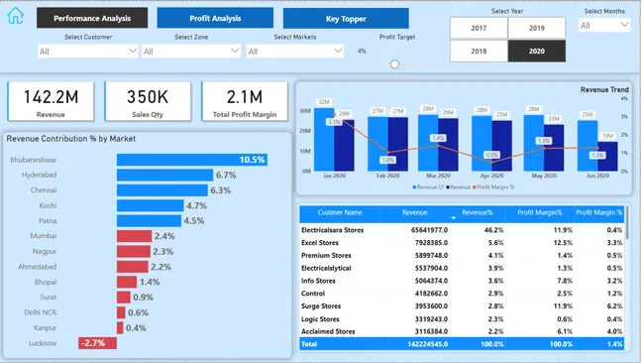This screenshot has height=363, width=644.
Task: Select the Acclaimed Stores row
Action: pos(462,331)
